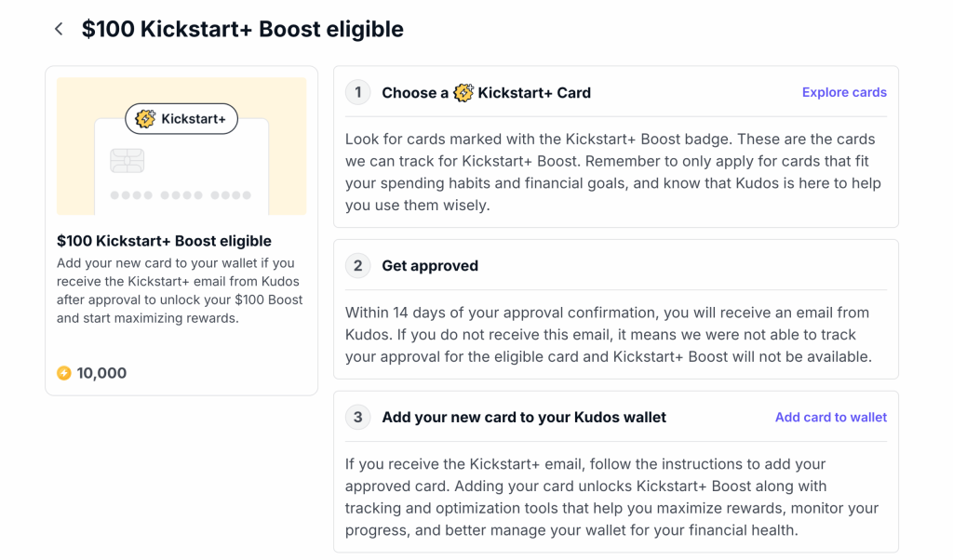Click the '$100 Kickstart+ Boost eligible' page title
953x560 pixels.
(x=242, y=29)
